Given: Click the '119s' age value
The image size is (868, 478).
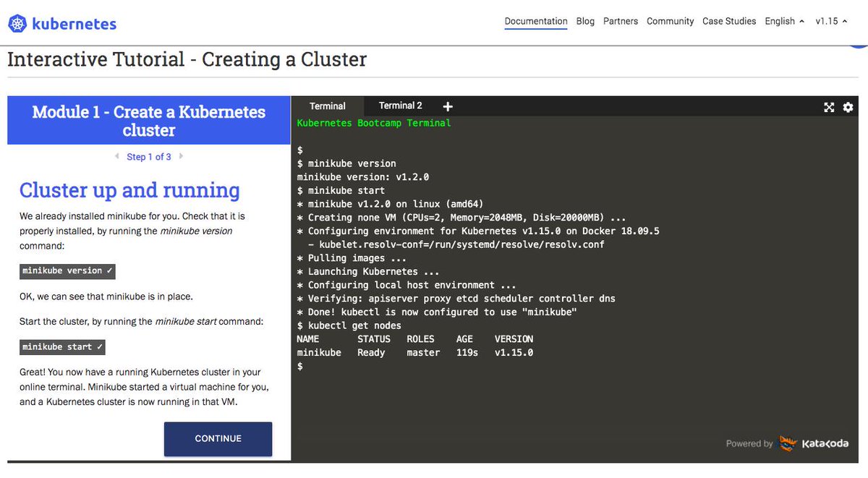Looking at the screenshot, I should (x=467, y=353).
